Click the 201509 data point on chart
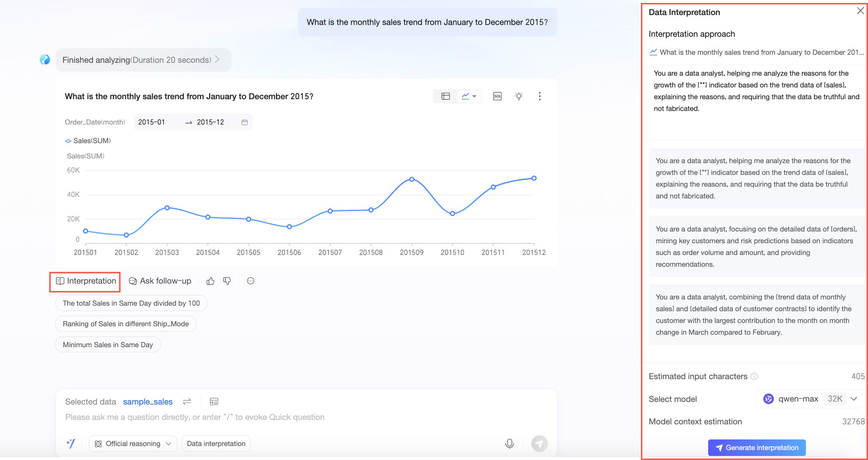The width and height of the screenshot is (868, 460). pyautogui.click(x=412, y=179)
